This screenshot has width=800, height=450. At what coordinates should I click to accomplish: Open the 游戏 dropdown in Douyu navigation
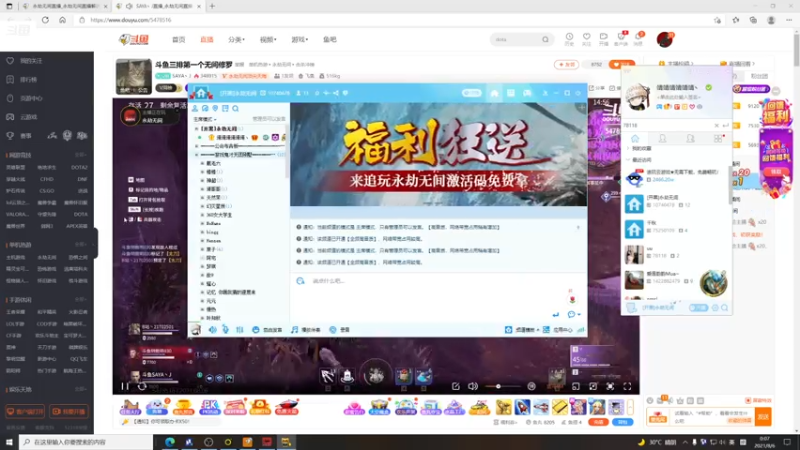point(299,39)
